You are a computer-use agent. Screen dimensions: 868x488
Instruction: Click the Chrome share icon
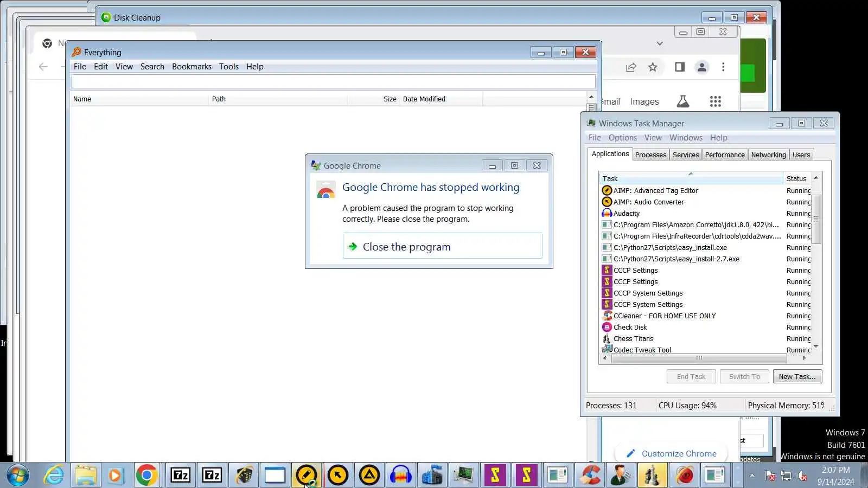pyautogui.click(x=631, y=67)
